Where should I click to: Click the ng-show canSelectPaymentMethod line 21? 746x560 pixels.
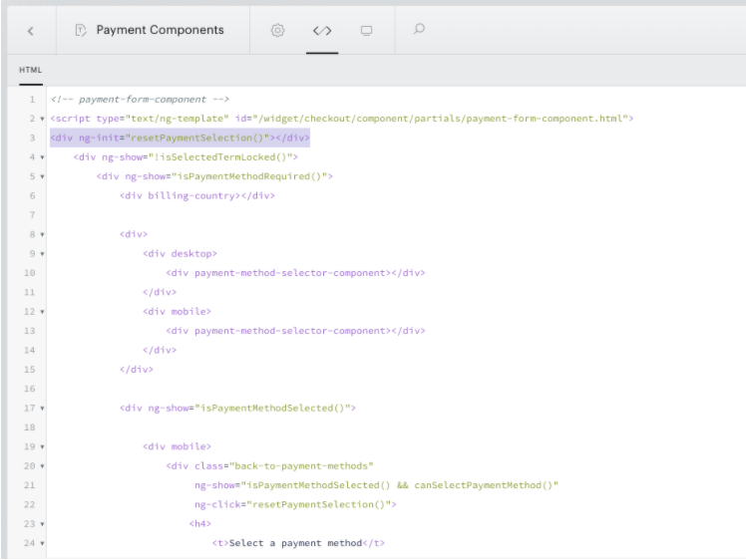(x=376, y=485)
